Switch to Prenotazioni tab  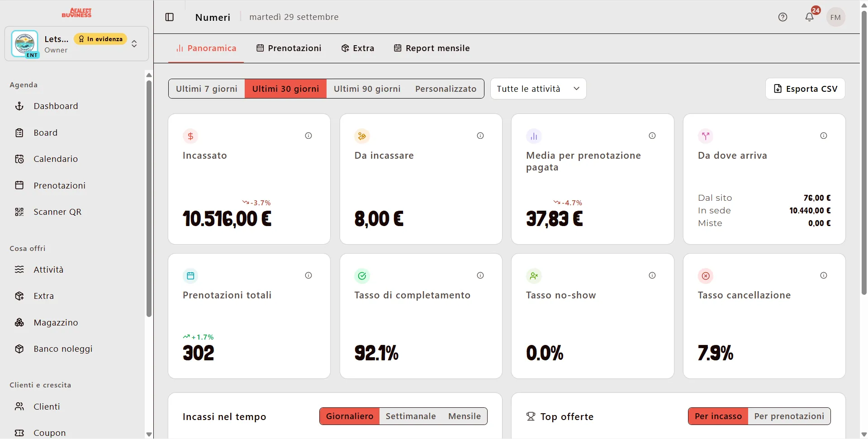[x=289, y=48]
